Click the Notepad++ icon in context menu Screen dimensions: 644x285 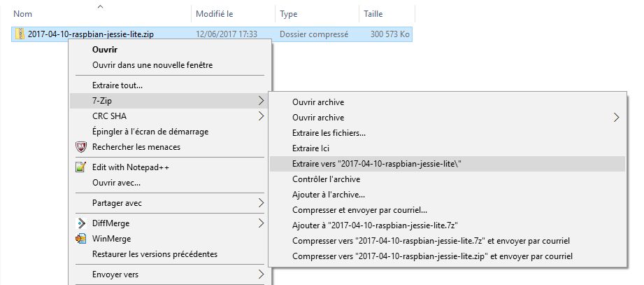click(81, 167)
